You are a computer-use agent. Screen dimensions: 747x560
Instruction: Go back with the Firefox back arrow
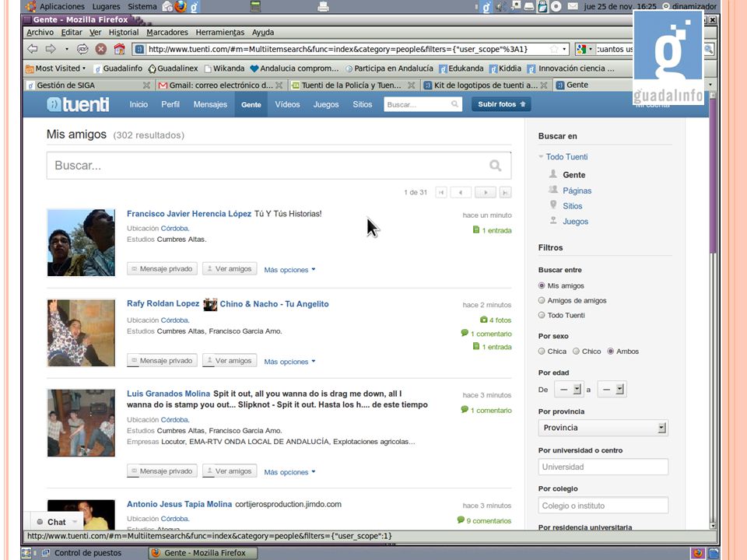(x=33, y=48)
